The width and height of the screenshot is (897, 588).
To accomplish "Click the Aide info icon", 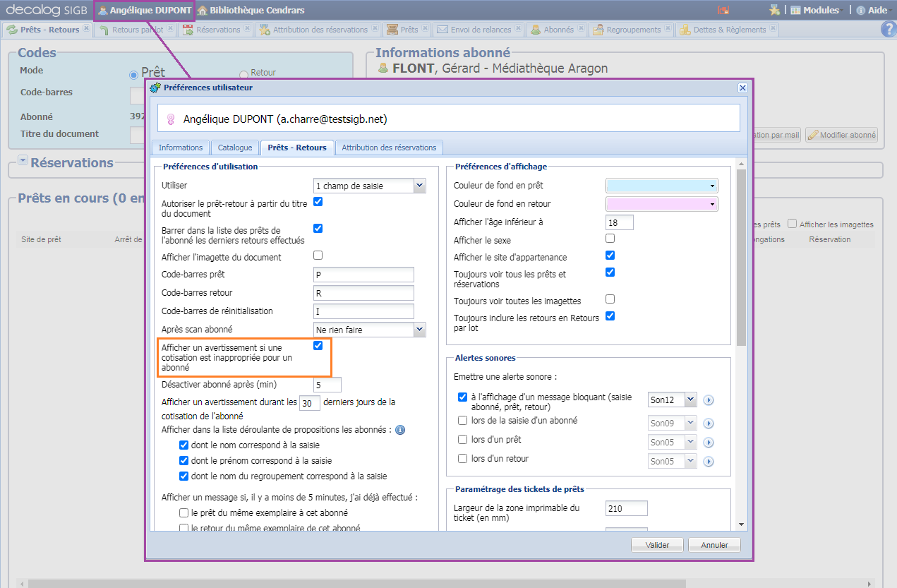I will 860,11.
